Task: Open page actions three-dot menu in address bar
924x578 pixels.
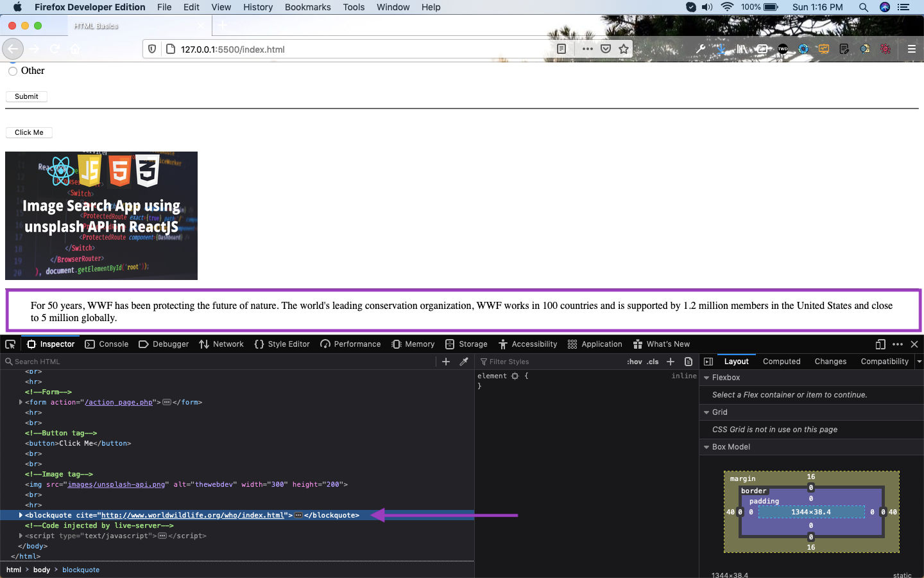Action: coord(587,49)
